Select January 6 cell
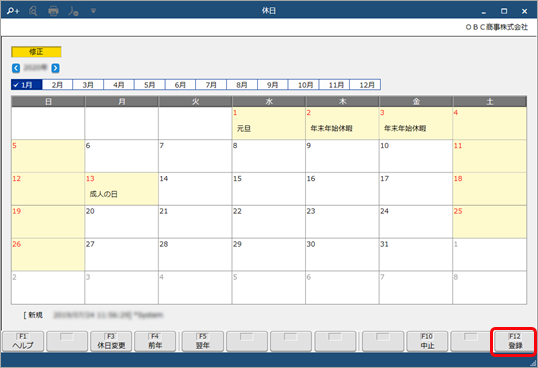This screenshot has width=538, height=368. (121, 156)
